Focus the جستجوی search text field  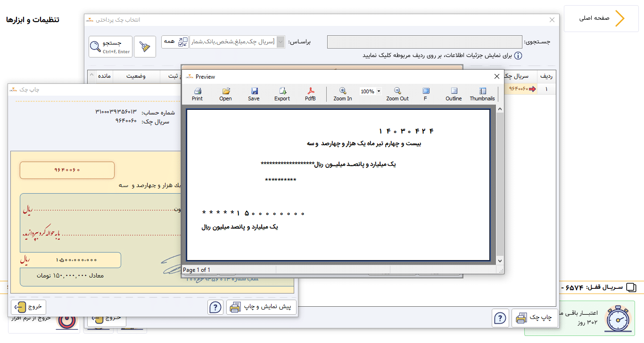pyautogui.click(x=424, y=42)
